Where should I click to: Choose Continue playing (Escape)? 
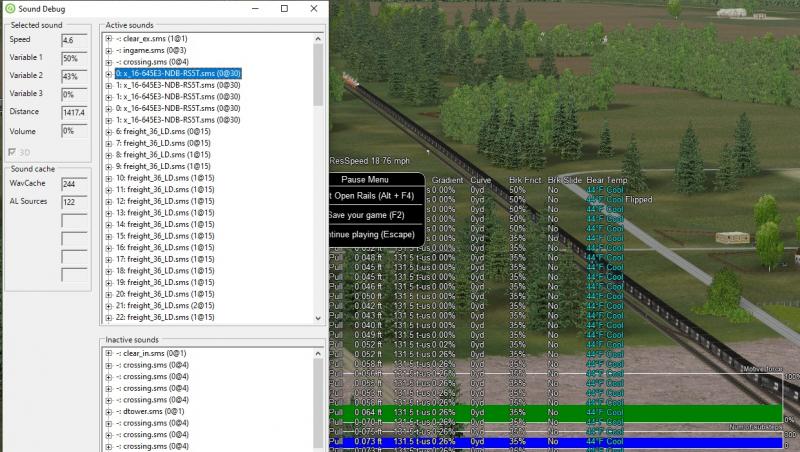(x=377, y=234)
